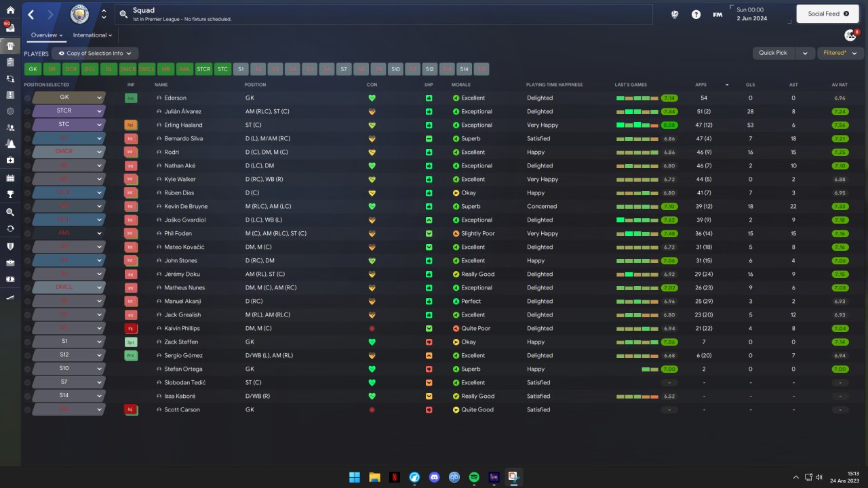Click the back navigation arrow
Viewport: 868px width, 488px height.
(x=31, y=14)
